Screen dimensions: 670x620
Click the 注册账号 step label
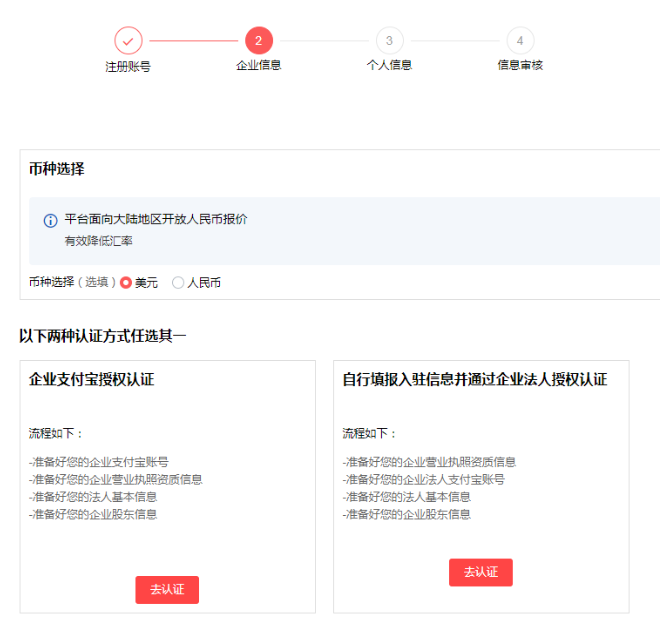[x=128, y=66]
